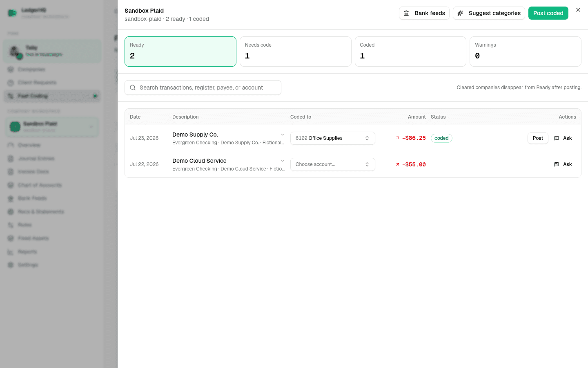This screenshot has width=588, height=368.
Task: Select the Coded summary card
Action: click(x=410, y=52)
